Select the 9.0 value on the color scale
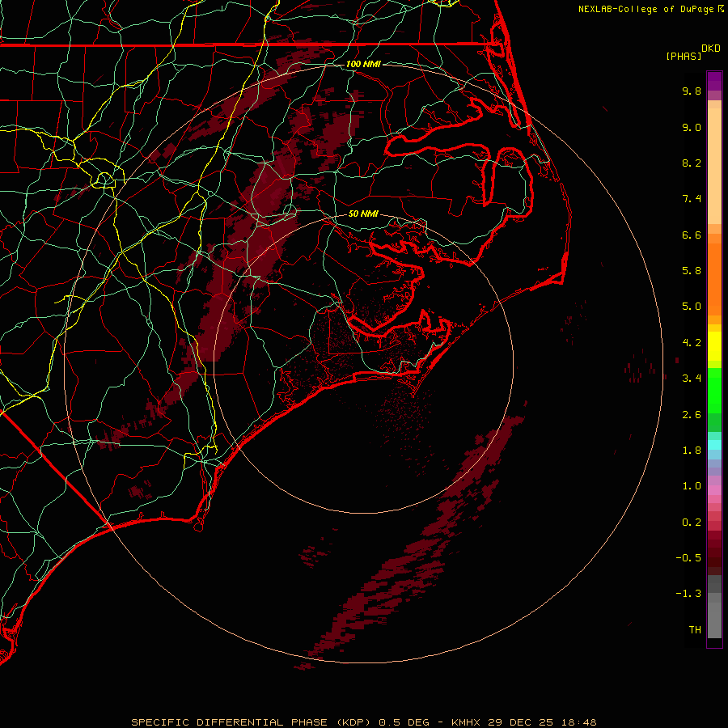 click(x=692, y=127)
